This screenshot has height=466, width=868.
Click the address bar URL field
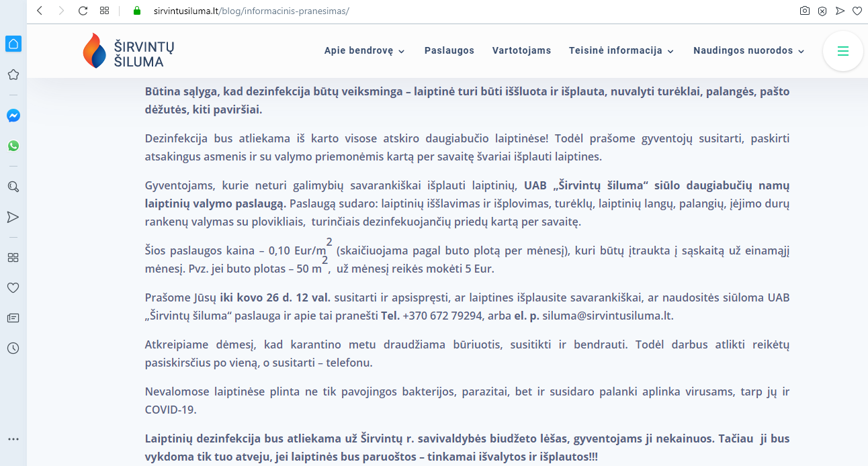pos(457,11)
